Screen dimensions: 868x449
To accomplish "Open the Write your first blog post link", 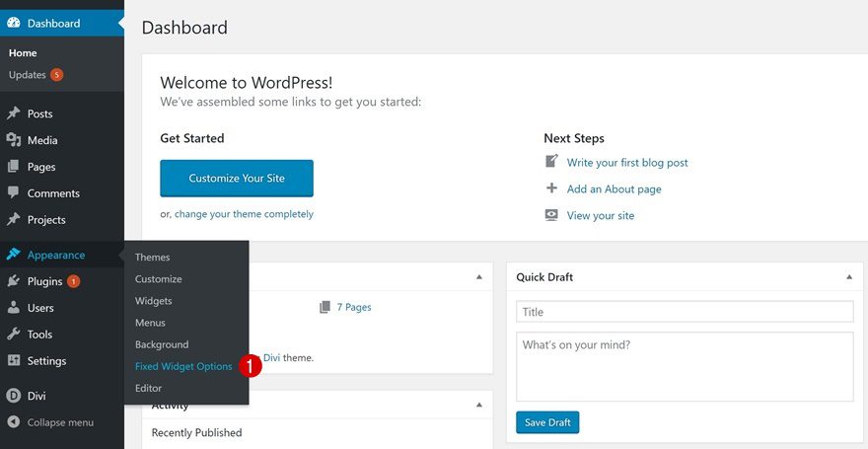I will (627, 163).
